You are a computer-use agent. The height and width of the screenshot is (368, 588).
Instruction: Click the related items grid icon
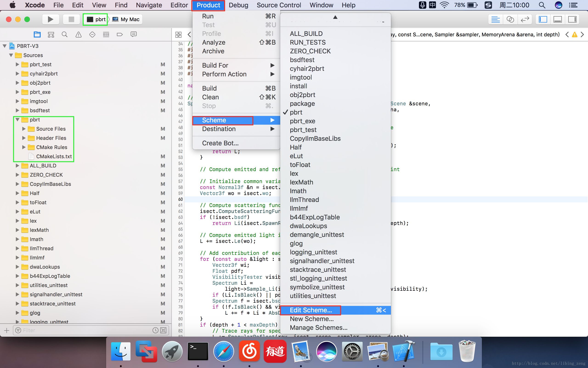pos(178,34)
